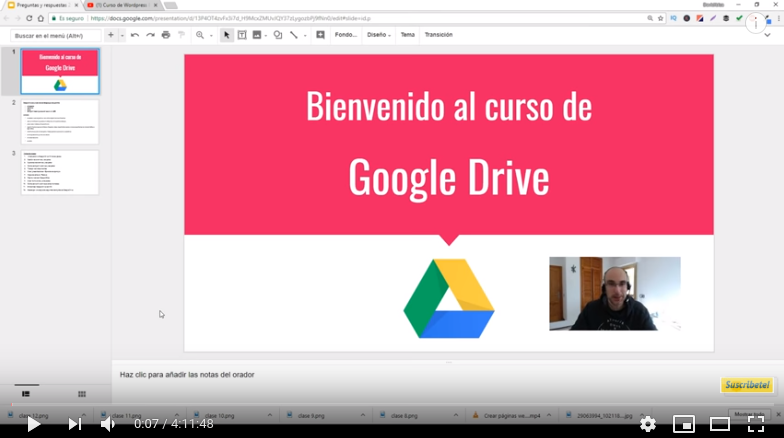Image resolution: width=784 pixels, height=438 pixels.
Task: Redo the last action
Action: (150, 35)
